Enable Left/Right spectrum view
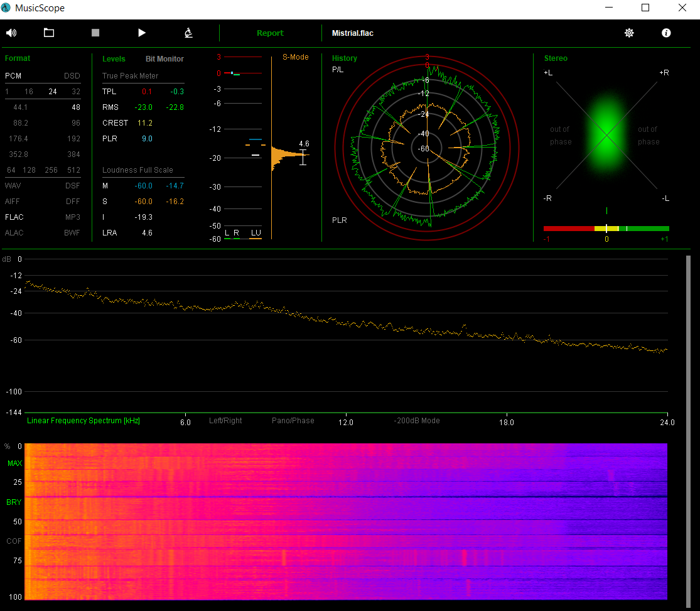Viewport: 700px width, 611px height. click(x=225, y=421)
